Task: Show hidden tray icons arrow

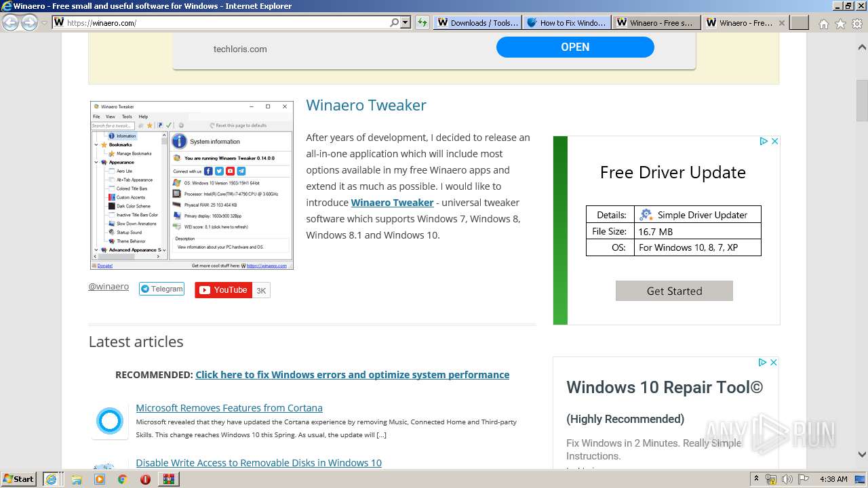Action: coord(756,479)
